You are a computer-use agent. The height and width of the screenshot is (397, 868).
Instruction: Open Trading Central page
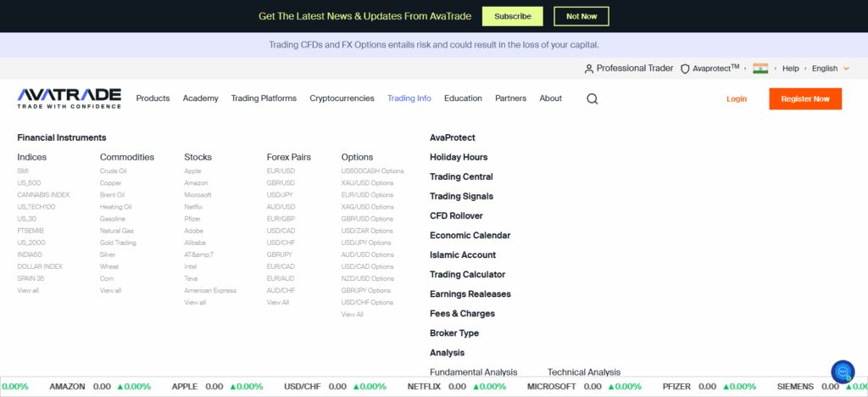[x=461, y=176]
